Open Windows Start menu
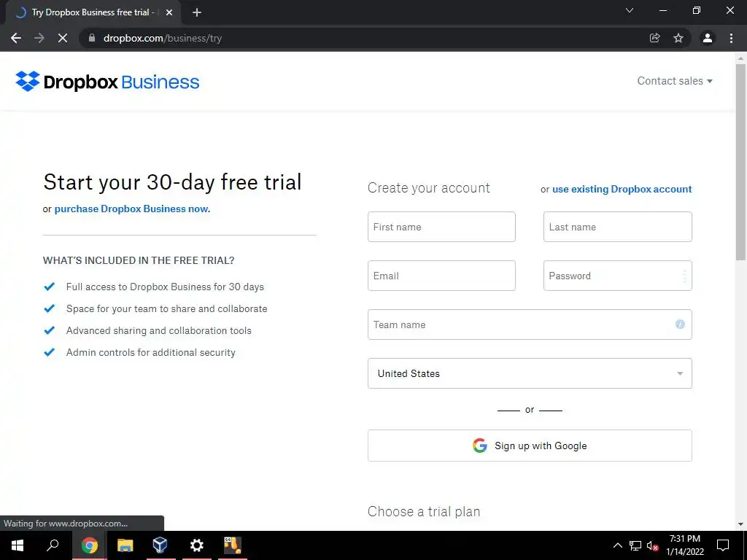 click(x=18, y=545)
